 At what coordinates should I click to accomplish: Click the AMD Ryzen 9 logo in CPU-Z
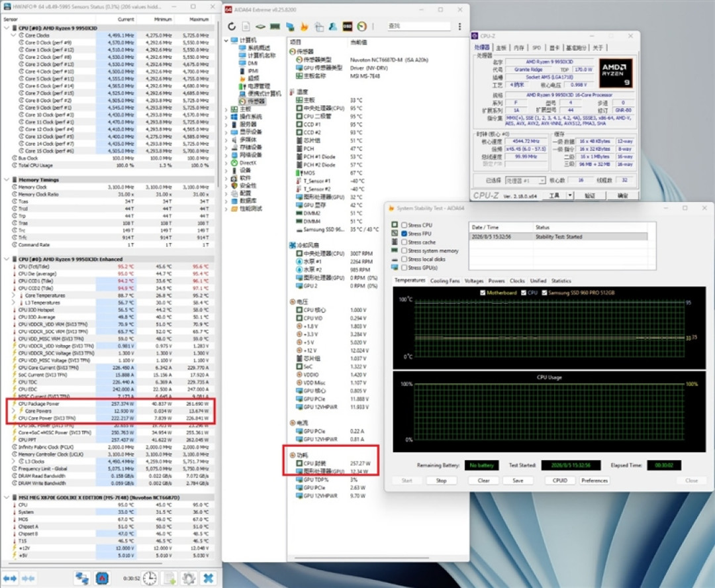click(x=616, y=73)
